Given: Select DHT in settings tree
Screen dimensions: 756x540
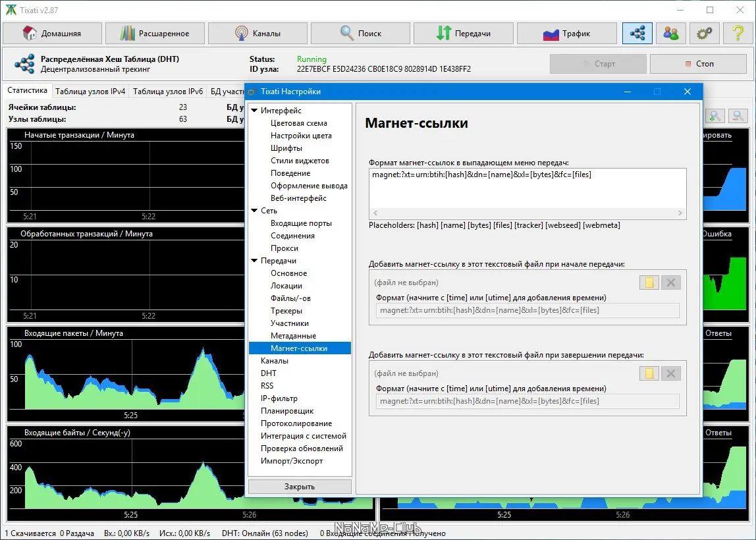Looking at the screenshot, I should [269, 373].
